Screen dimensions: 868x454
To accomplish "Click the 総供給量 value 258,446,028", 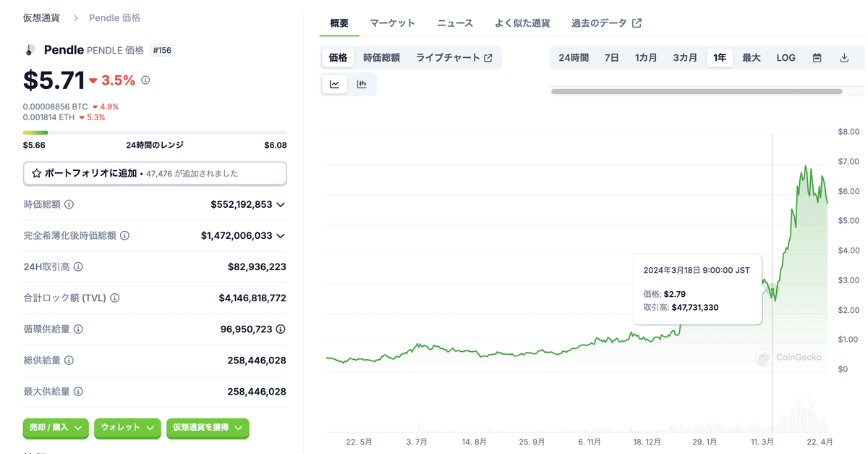I will click(257, 361).
